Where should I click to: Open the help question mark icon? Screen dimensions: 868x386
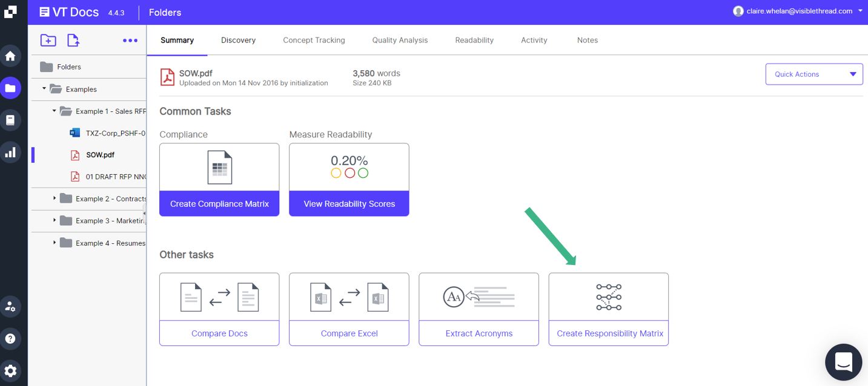tap(10, 338)
